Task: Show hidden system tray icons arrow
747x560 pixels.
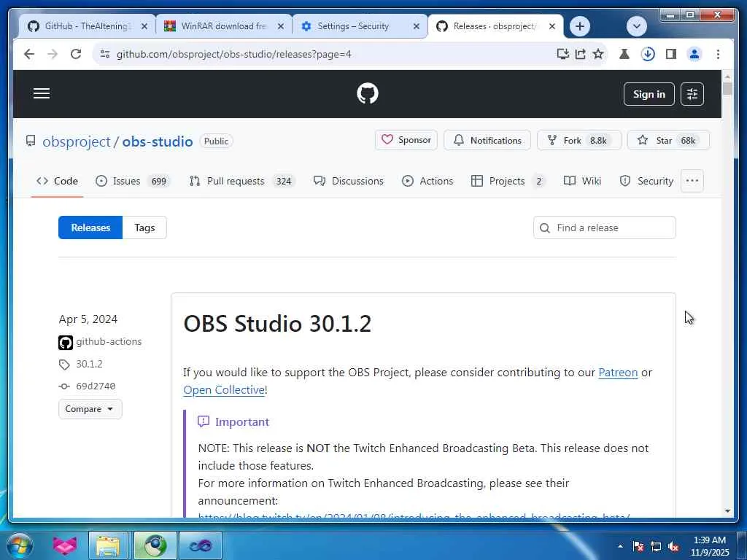Action: (x=620, y=546)
